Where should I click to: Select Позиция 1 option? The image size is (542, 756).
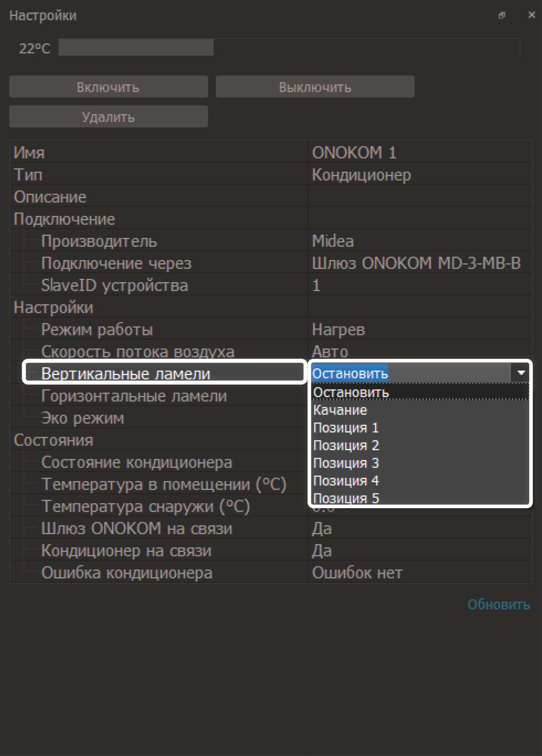tap(346, 428)
